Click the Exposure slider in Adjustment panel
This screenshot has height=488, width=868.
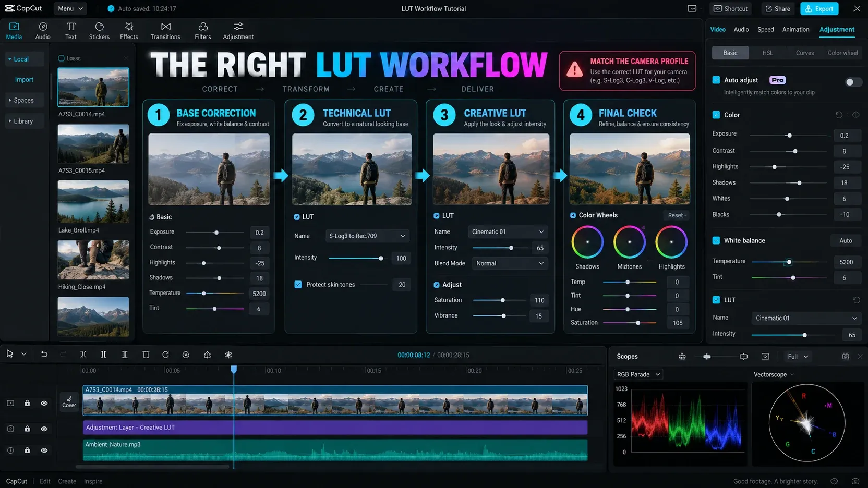pos(788,135)
